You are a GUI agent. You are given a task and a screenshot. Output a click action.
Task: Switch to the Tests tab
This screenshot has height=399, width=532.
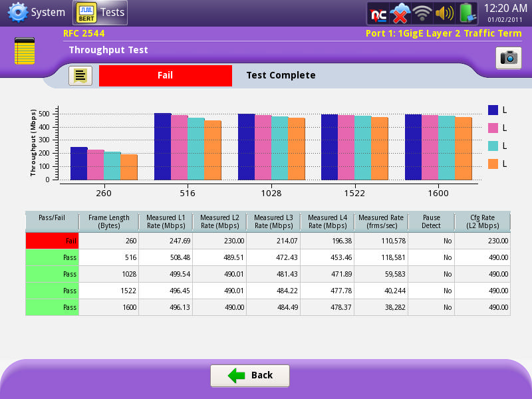[112, 13]
